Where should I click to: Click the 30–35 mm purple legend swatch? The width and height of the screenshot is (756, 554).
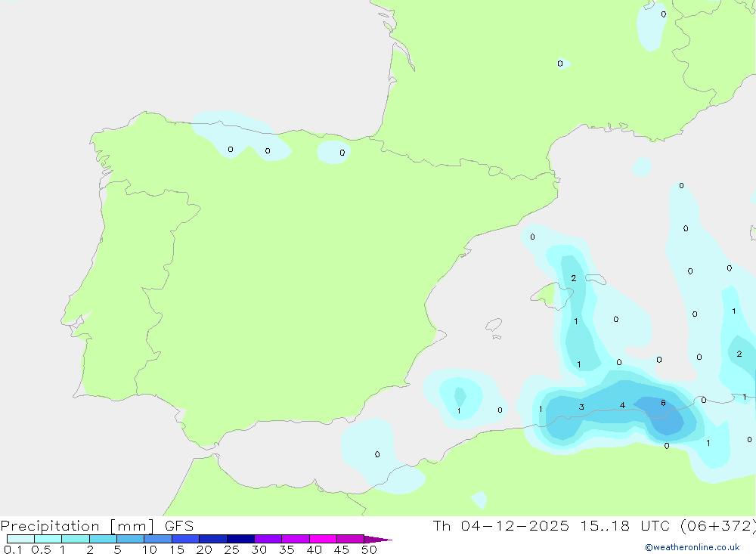pyautogui.click(x=268, y=539)
